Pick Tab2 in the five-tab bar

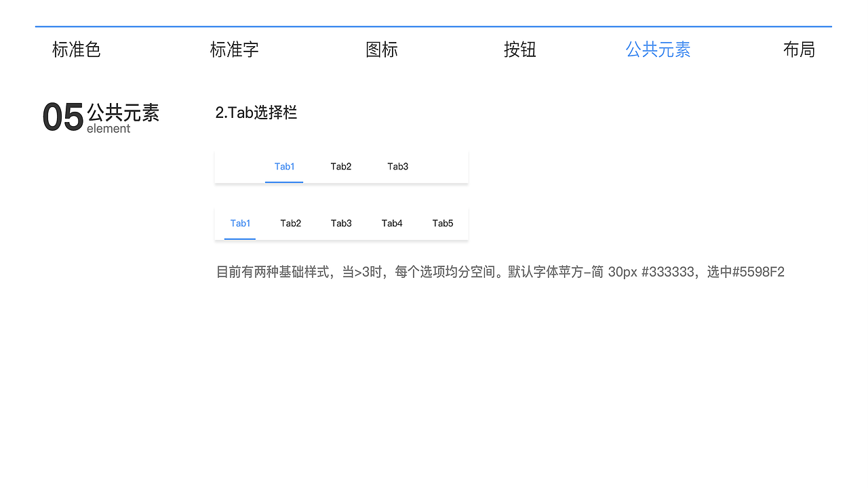click(x=291, y=224)
